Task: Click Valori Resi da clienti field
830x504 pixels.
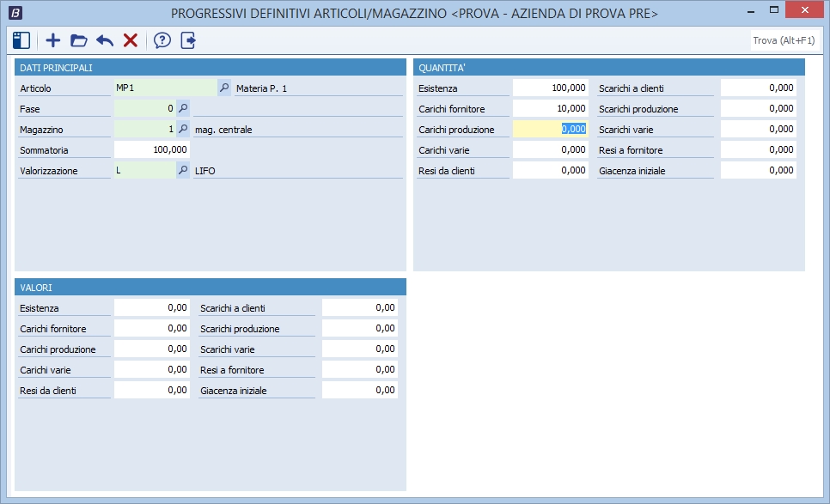Action: [152, 391]
